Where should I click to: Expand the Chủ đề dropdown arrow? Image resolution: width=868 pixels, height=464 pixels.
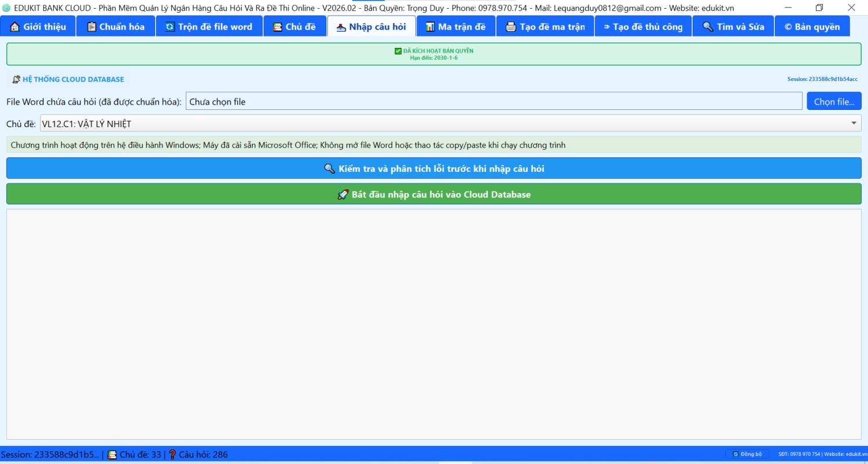coord(854,123)
